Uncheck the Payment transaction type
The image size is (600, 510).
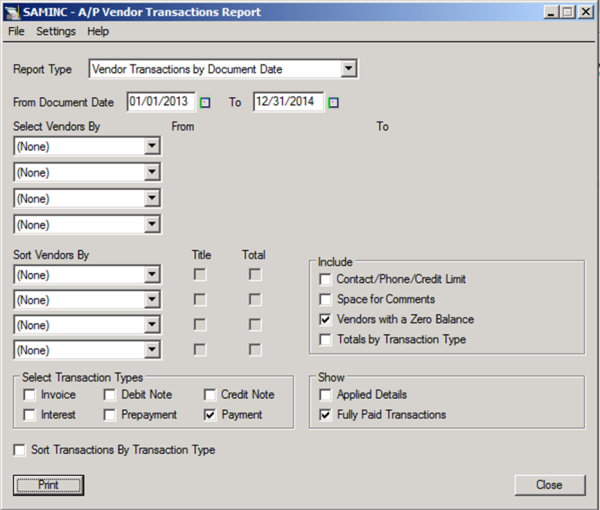[x=209, y=415]
